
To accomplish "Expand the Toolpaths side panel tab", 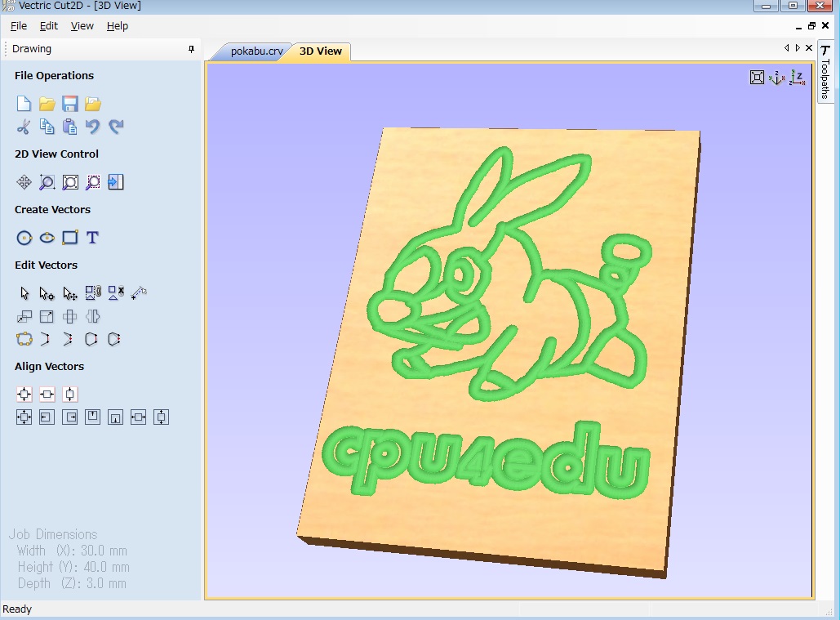I will 825,72.
